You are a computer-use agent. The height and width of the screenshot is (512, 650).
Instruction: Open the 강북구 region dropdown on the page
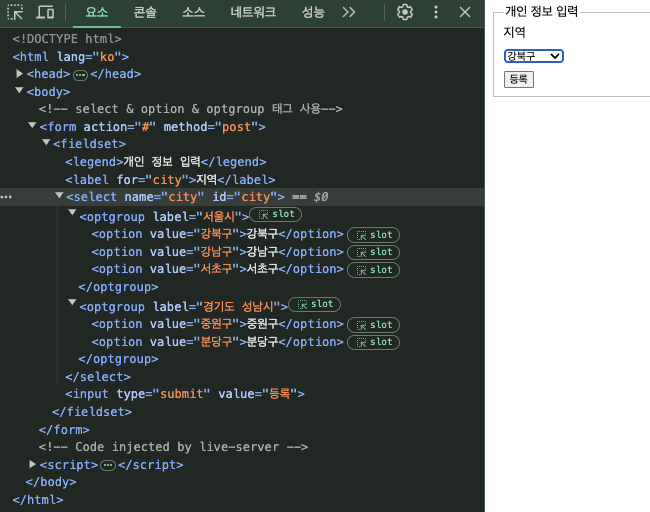534,56
